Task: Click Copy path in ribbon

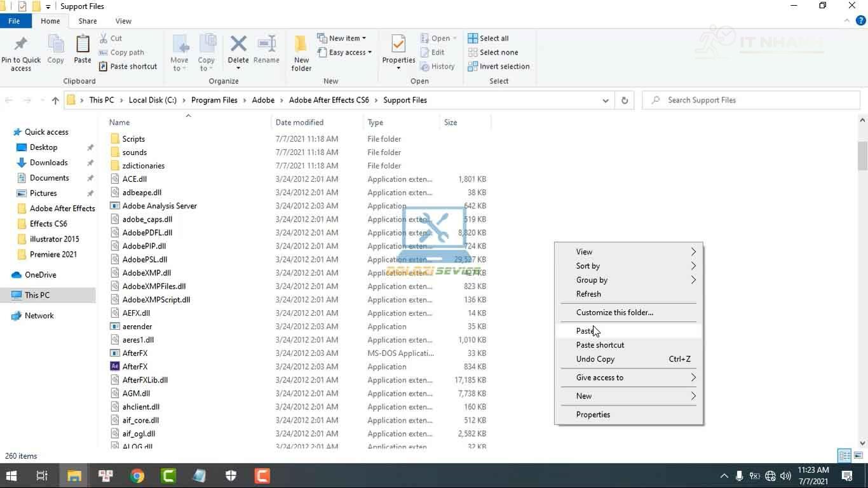Action: point(121,52)
